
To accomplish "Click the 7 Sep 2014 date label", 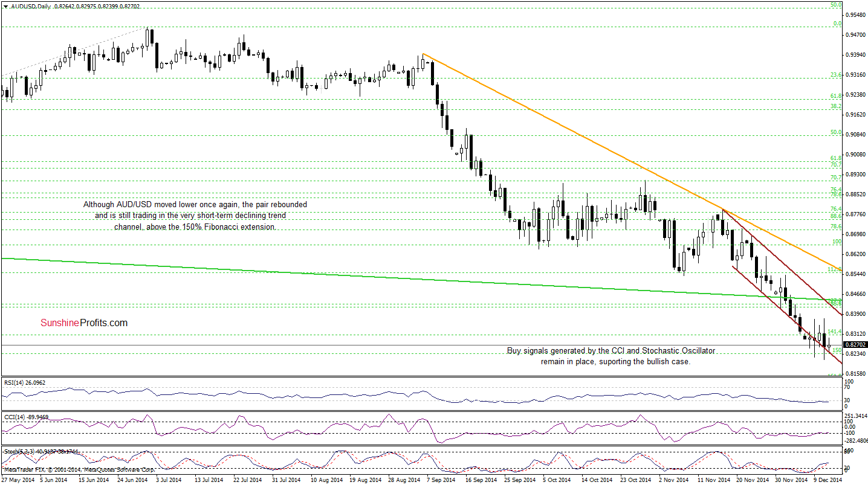I will click(441, 480).
